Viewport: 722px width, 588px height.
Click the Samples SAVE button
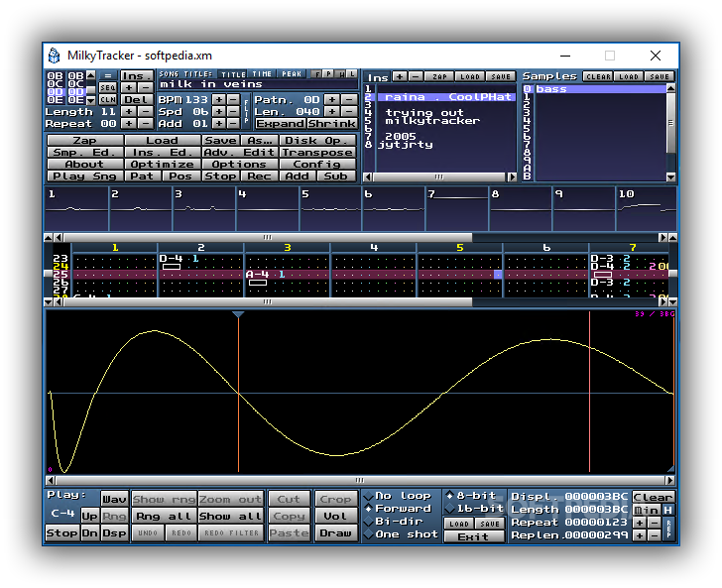point(660,76)
